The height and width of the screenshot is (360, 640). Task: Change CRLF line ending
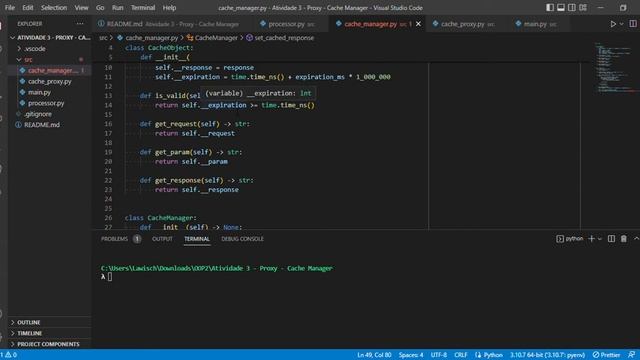460,355
